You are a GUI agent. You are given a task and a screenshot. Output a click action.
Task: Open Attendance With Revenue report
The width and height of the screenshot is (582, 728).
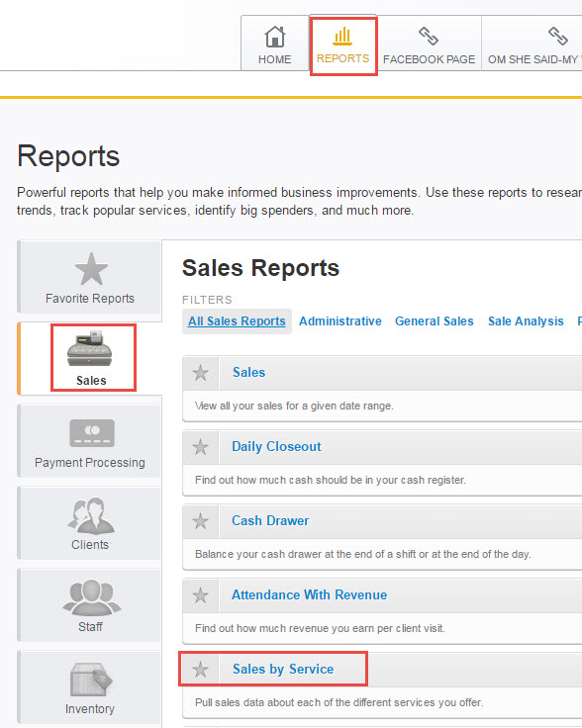click(x=309, y=595)
